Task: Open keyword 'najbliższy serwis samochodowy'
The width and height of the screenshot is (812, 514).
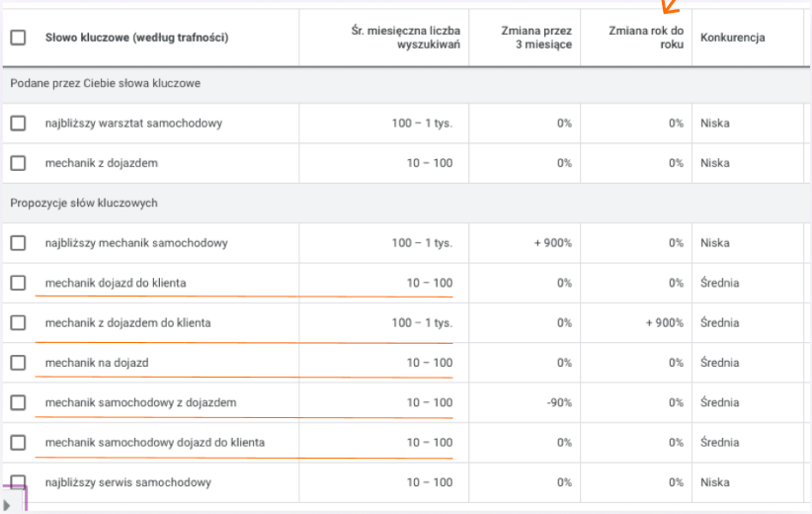Action: (x=127, y=482)
